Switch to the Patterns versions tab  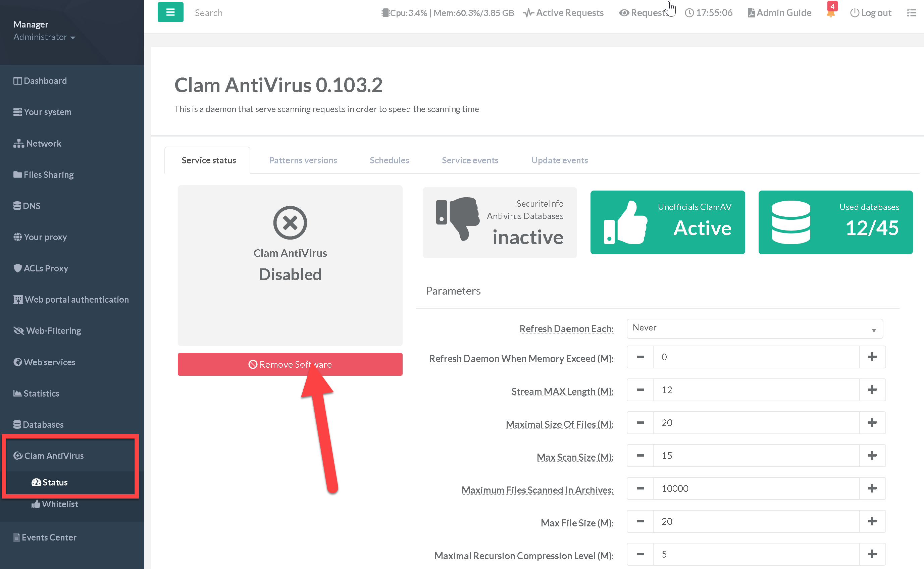(303, 160)
